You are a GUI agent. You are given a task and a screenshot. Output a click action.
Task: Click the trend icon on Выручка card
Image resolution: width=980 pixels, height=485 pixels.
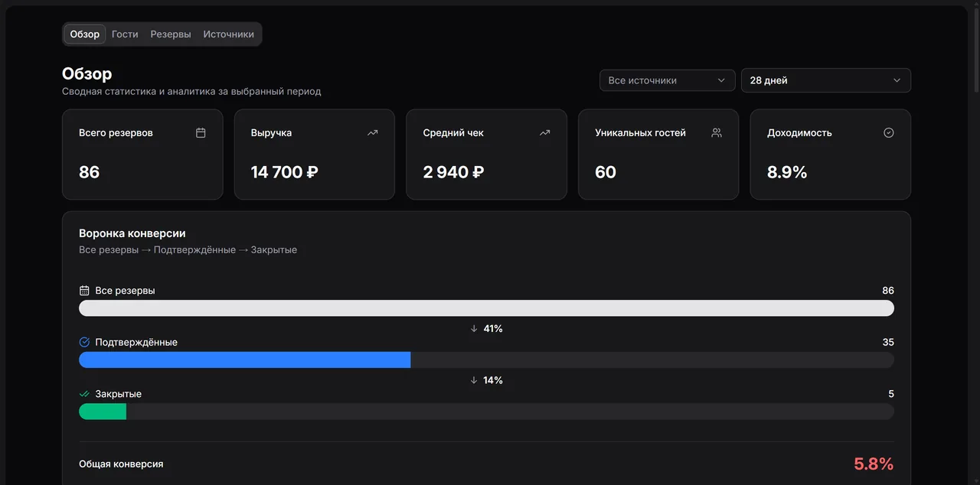[x=373, y=132]
